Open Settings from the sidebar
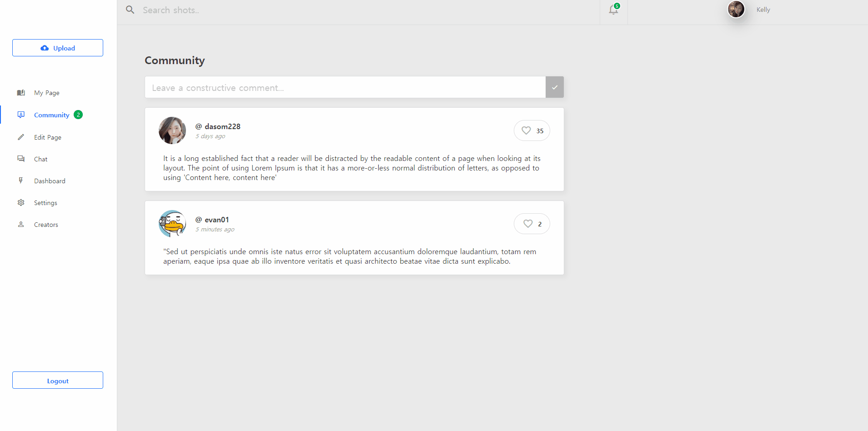Viewport: 868px width, 431px height. [x=45, y=203]
